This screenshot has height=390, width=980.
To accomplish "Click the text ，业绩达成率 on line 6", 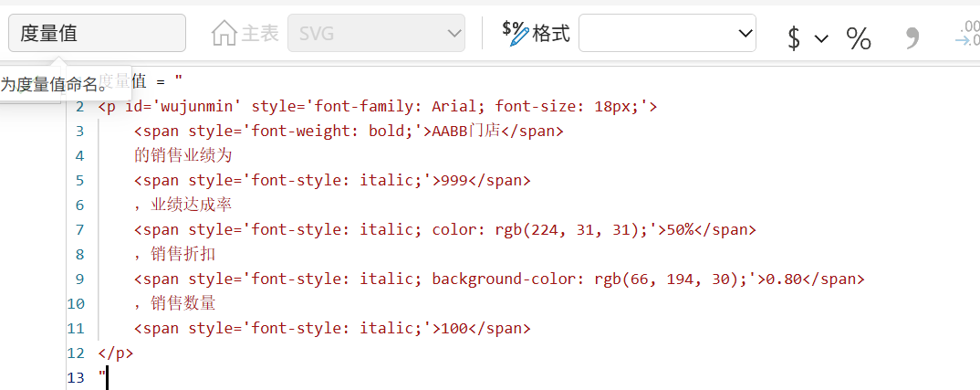I will (x=183, y=205).
